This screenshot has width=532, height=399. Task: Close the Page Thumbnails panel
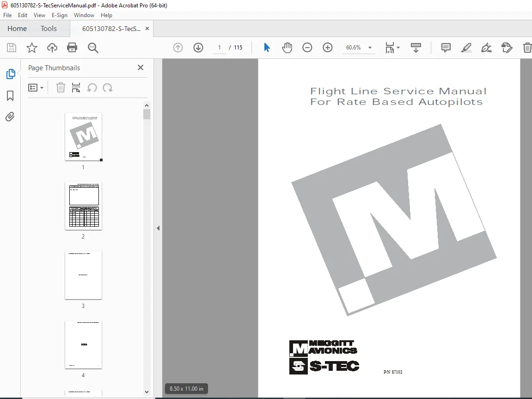tap(141, 68)
